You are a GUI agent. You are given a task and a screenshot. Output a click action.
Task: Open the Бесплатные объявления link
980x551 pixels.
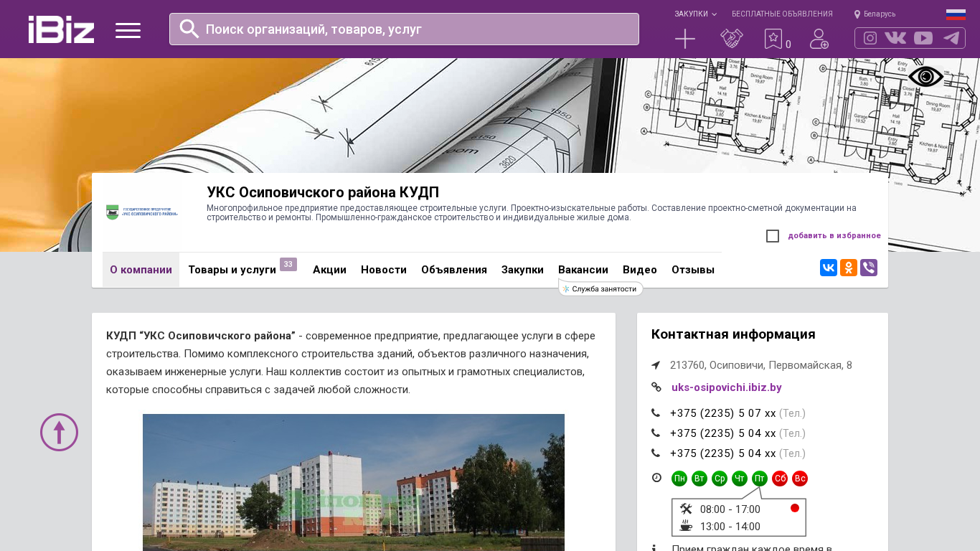click(782, 14)
